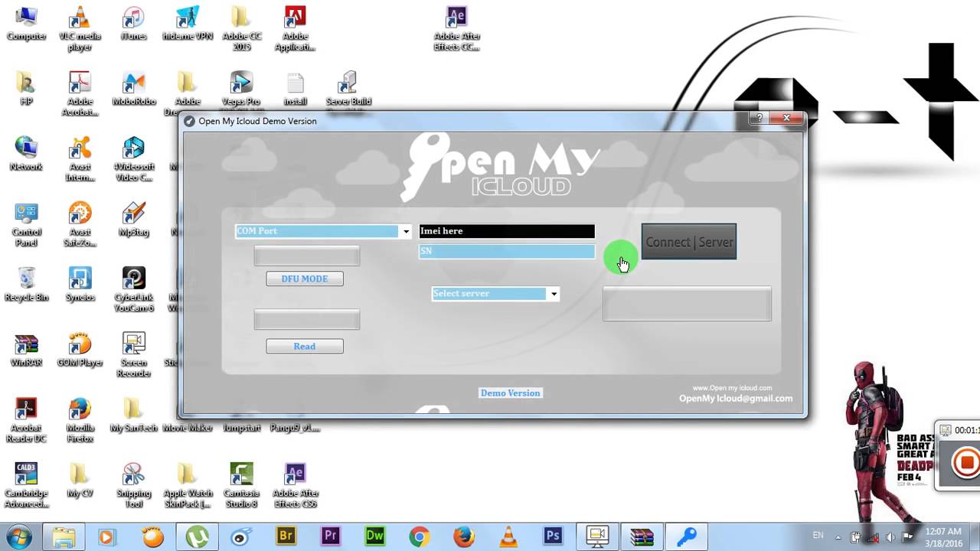Click the DFU MODE button

(305, 279)
